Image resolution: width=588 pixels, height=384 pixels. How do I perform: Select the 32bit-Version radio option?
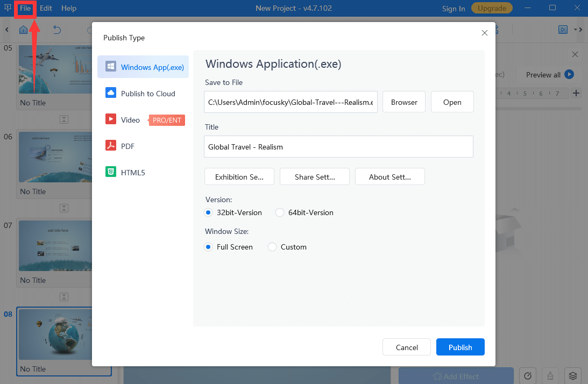tap(209, 212)
